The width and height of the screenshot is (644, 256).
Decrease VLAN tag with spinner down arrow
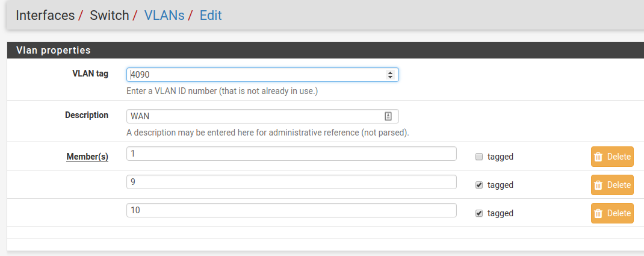click(x=390, y=77)
